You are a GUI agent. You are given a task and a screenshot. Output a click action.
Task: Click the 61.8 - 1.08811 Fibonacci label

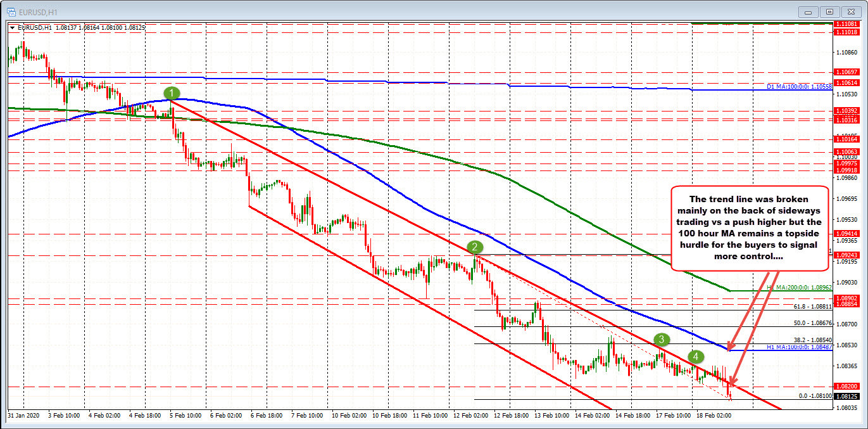(x=813, y=306)
